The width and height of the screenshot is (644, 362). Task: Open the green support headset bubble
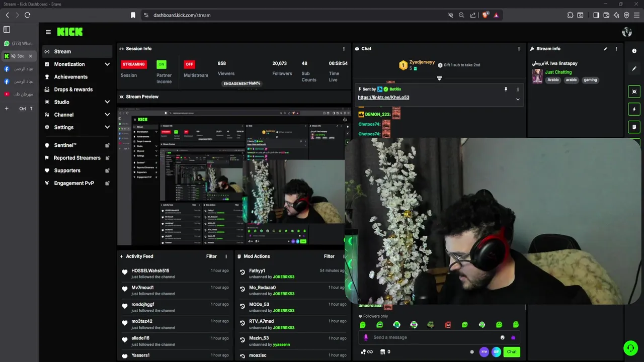click(630, 348)
